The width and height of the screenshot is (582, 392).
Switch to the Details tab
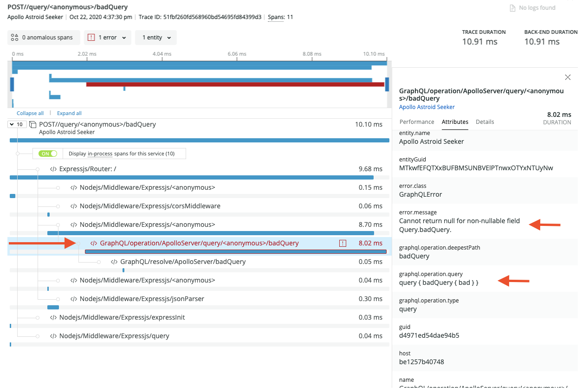pyautogui.click(x=485, y=122)
